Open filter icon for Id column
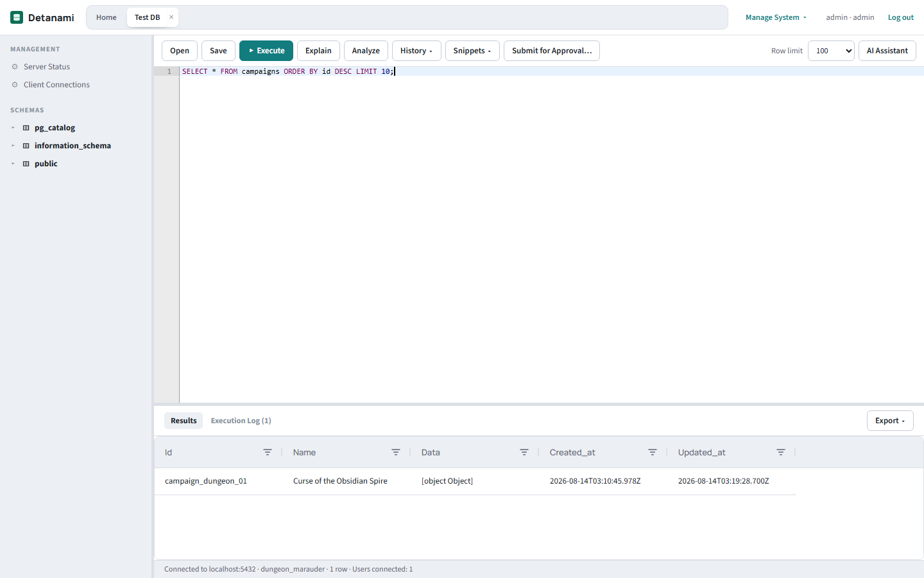This screenshot has width=924, height=578. coord(268,453)
